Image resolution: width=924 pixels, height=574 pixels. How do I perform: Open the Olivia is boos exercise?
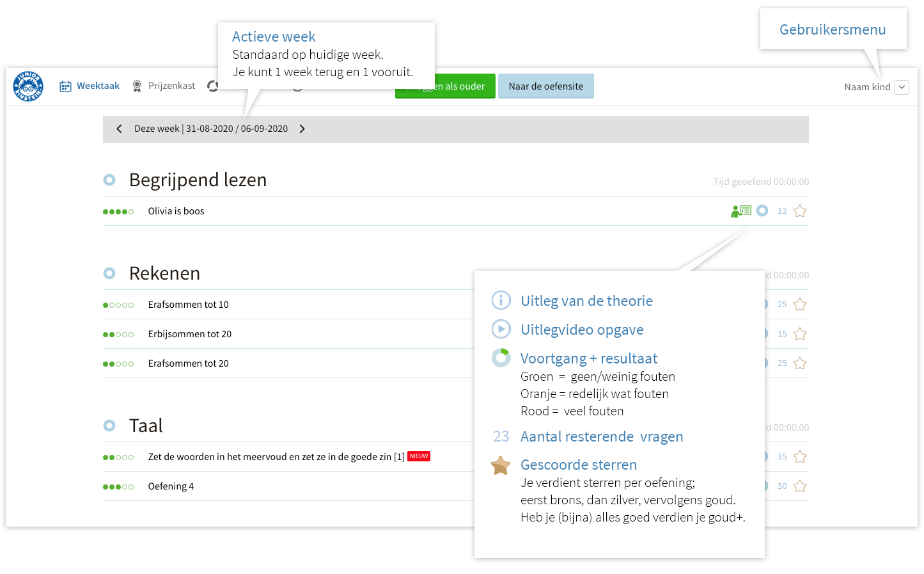click(x=176, y=211)
